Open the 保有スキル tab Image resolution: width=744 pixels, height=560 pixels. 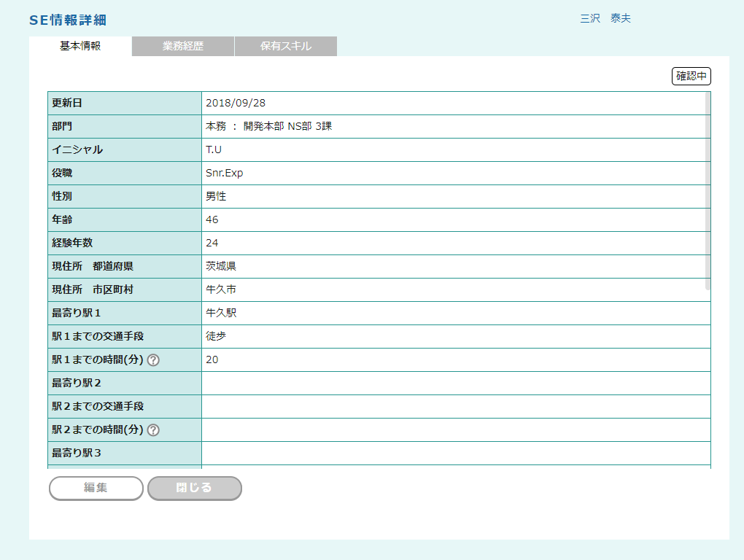tap(286, 46)
